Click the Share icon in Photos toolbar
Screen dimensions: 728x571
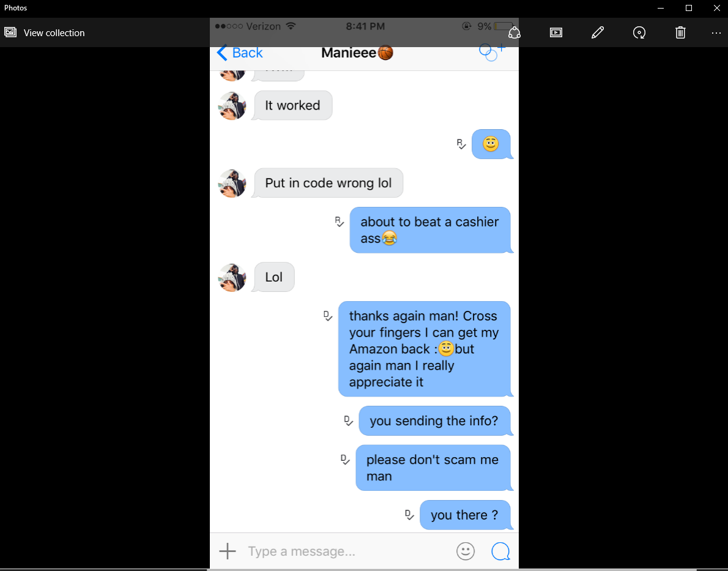click(x=514, y=32)
